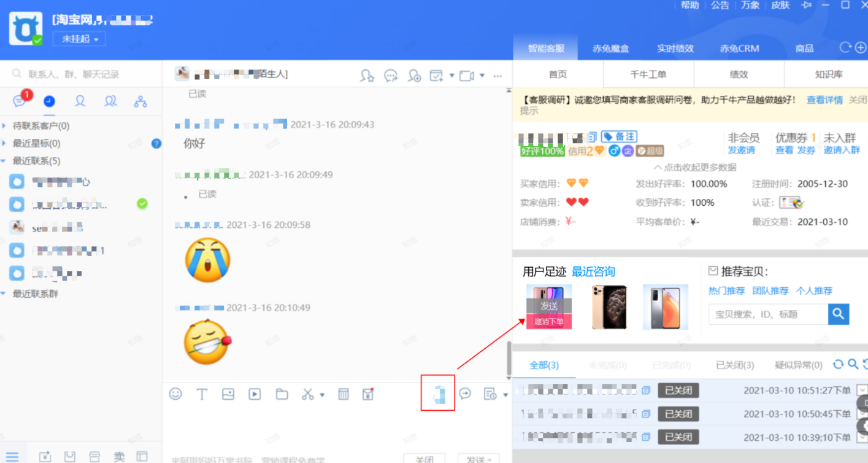Open the organization structure icon in sidebar
Viewport: 868px width, 463px height.
click(x=140, y=101)
